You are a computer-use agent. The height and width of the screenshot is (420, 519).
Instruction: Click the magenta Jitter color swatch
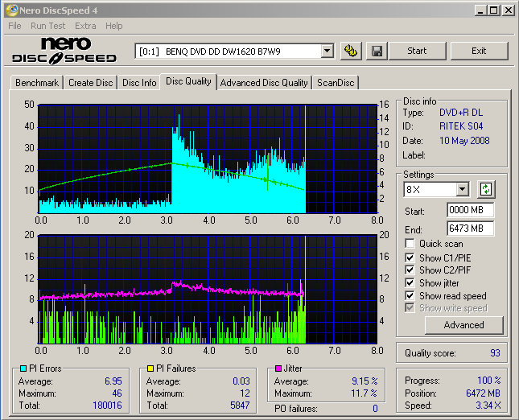278,369
